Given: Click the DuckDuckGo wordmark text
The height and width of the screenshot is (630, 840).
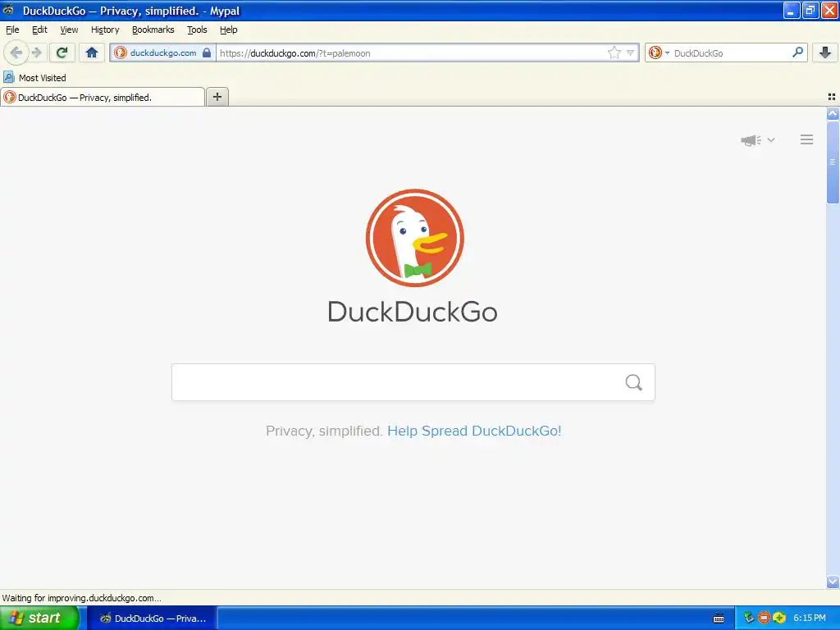Looking at the screenshot, I should 413,311.
